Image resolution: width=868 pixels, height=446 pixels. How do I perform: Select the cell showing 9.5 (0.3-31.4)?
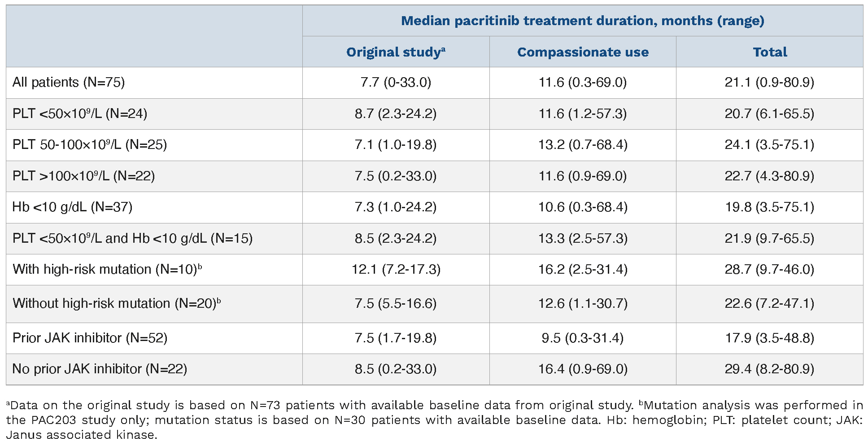coord(583,338)
